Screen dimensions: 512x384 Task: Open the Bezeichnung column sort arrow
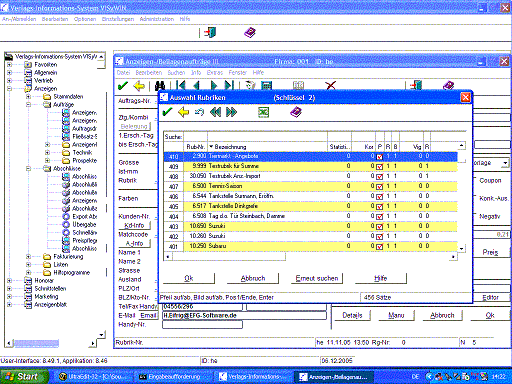coord(211,147)
